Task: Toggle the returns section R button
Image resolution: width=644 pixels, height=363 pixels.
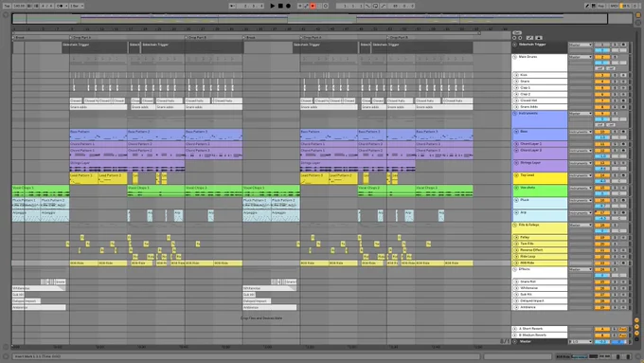Action: 637,327
